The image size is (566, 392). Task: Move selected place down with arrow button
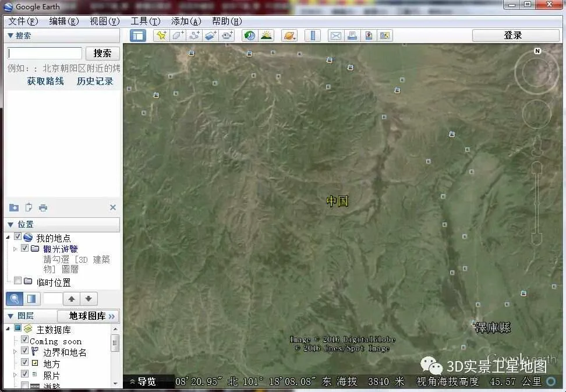(x=89, y=299)
